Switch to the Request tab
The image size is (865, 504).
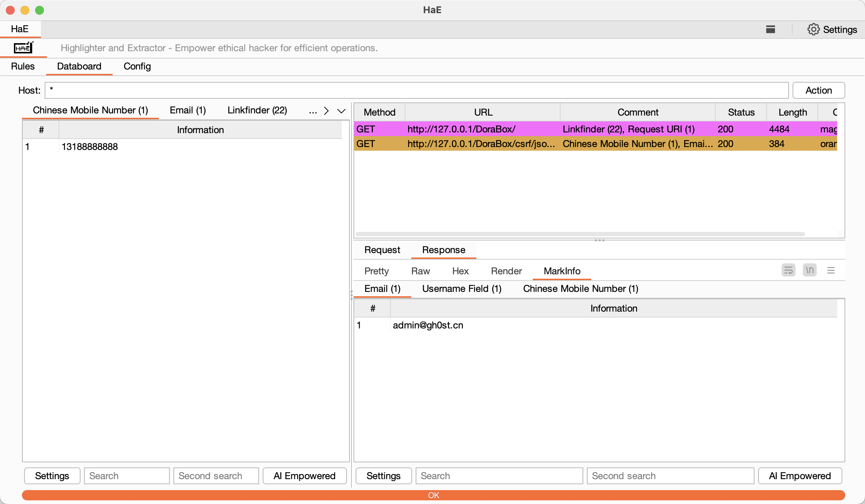pos(382,250)
